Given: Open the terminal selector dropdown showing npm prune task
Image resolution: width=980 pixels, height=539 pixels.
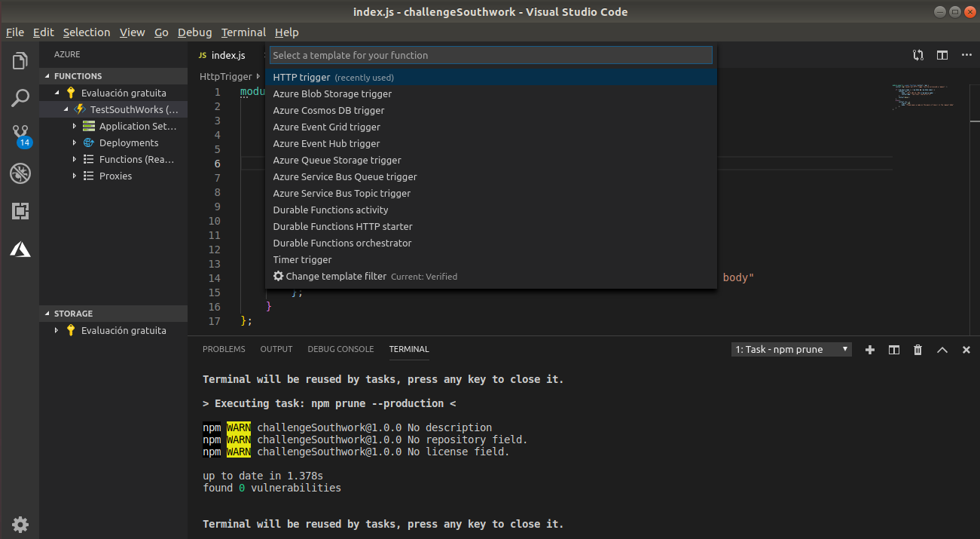Looking at the screenshot, I should tap(791, 349).
